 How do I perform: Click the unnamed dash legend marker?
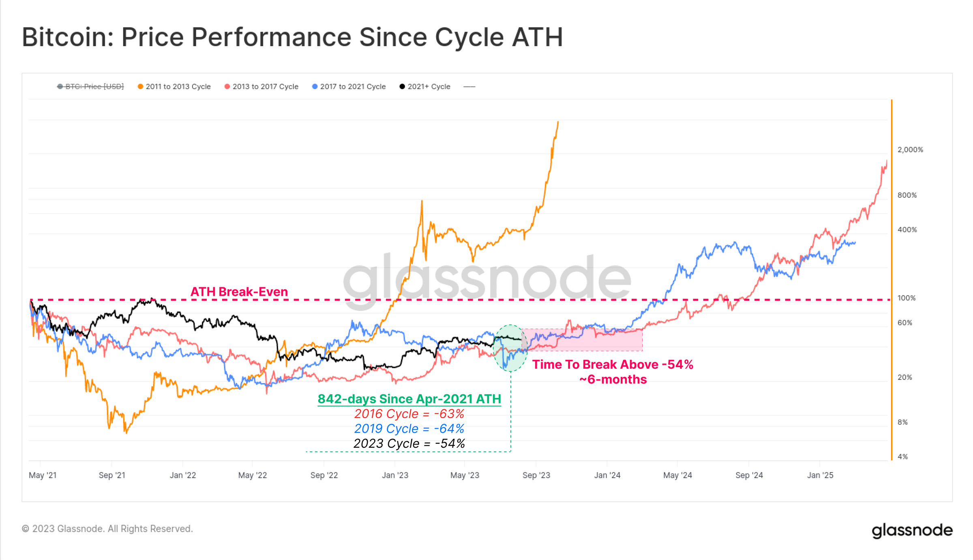[469, 87]
